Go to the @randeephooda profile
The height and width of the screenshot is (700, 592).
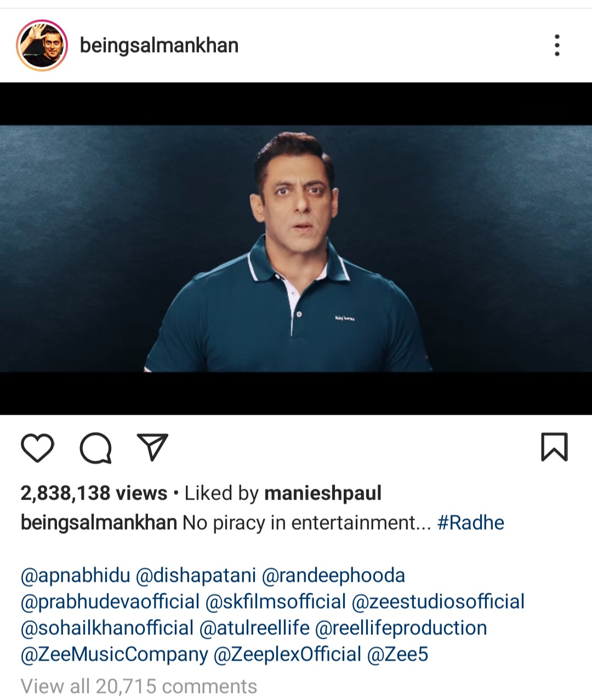click(x=333, y=575)
